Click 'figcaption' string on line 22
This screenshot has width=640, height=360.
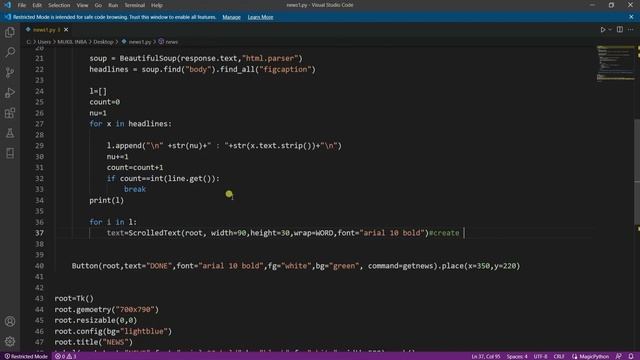tap(285, 69)
